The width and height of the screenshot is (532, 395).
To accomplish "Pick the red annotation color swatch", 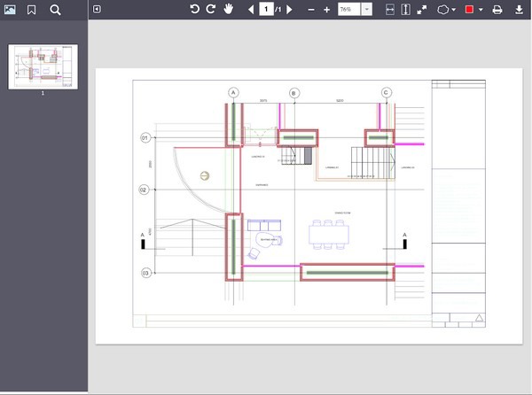I will (x=470, y=10).
